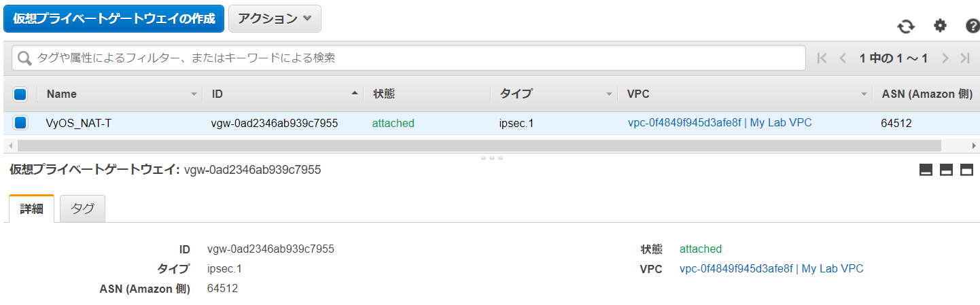Screen dimensions: 980x305
Task: Open the settings gear icon
Action: pos(940,26)
